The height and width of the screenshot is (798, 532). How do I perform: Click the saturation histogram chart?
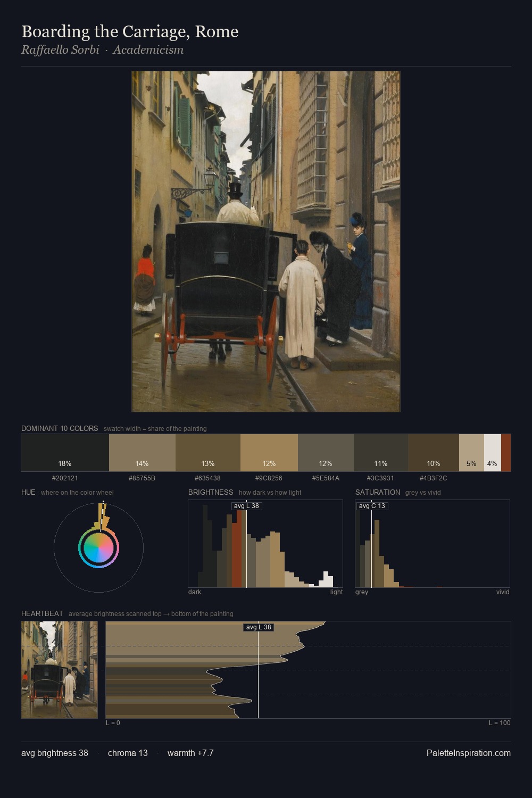click(433, 544)
